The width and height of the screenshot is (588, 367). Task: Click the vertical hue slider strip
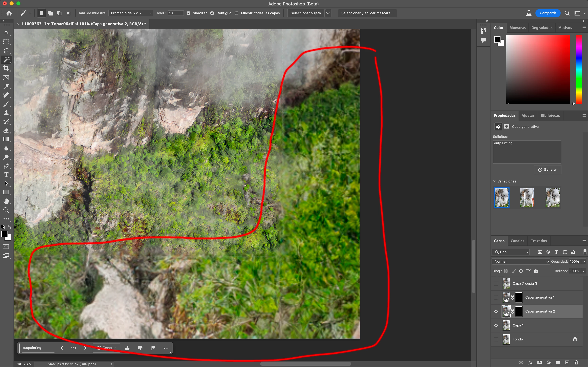pos(579,69)
